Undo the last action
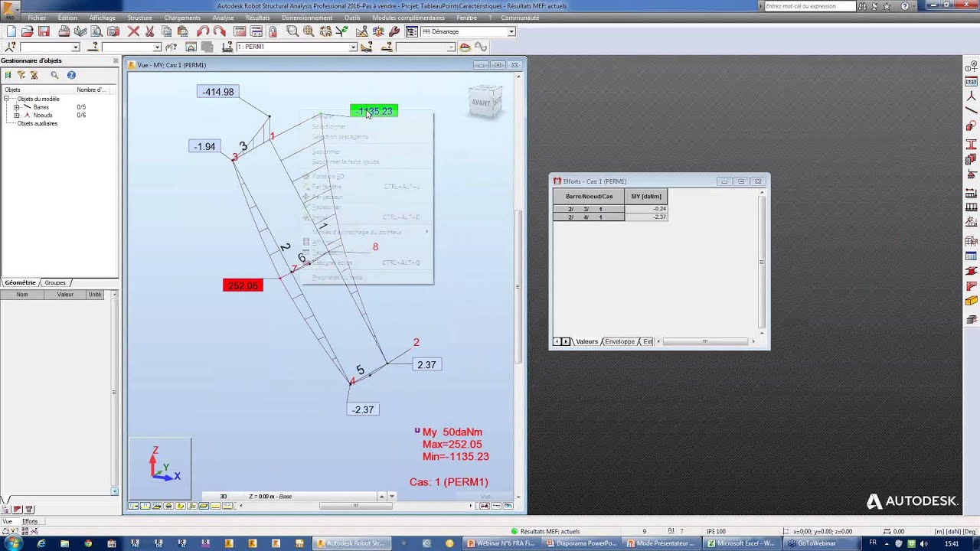Screen dimensions: 980x551 pos(203,31)
